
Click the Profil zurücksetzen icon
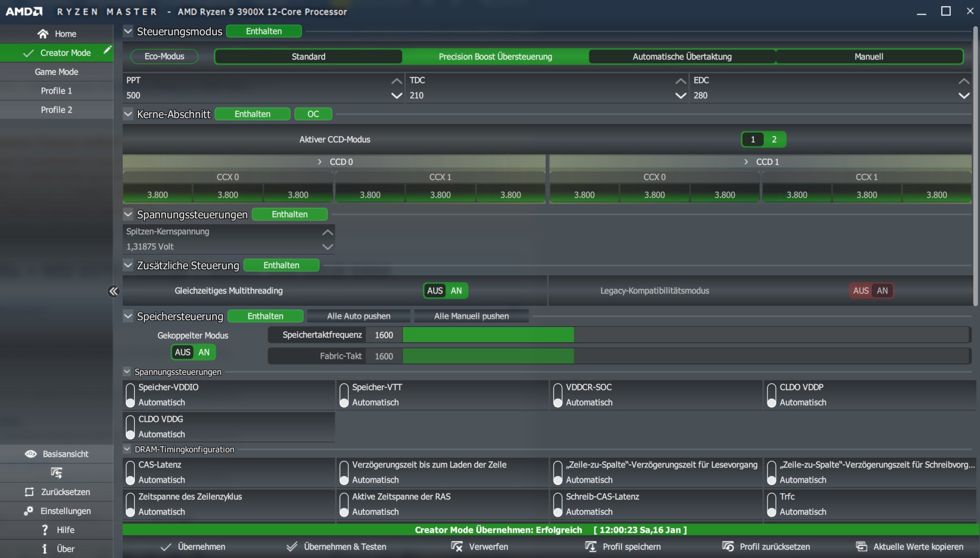pos(728,546)
